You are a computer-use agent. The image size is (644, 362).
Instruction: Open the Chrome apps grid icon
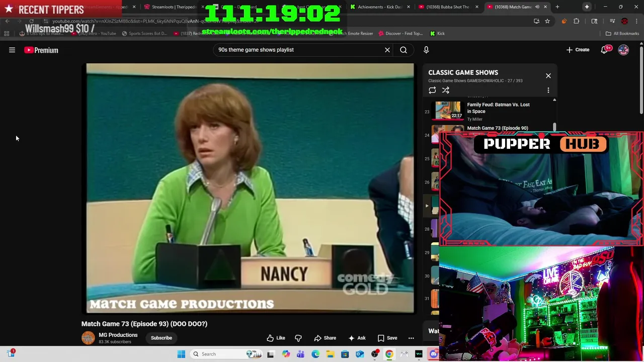(7, 34)
